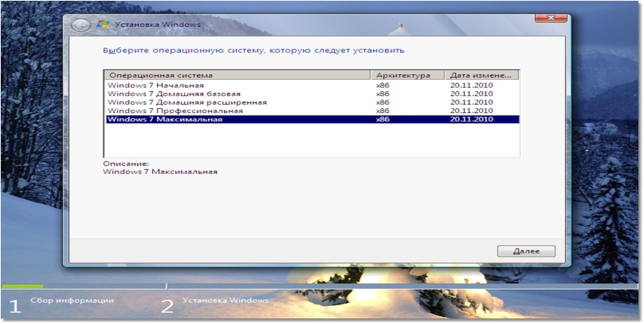Close the Установка Windows dialog
This screenshot has height=324, width=644.
[551, 18]
